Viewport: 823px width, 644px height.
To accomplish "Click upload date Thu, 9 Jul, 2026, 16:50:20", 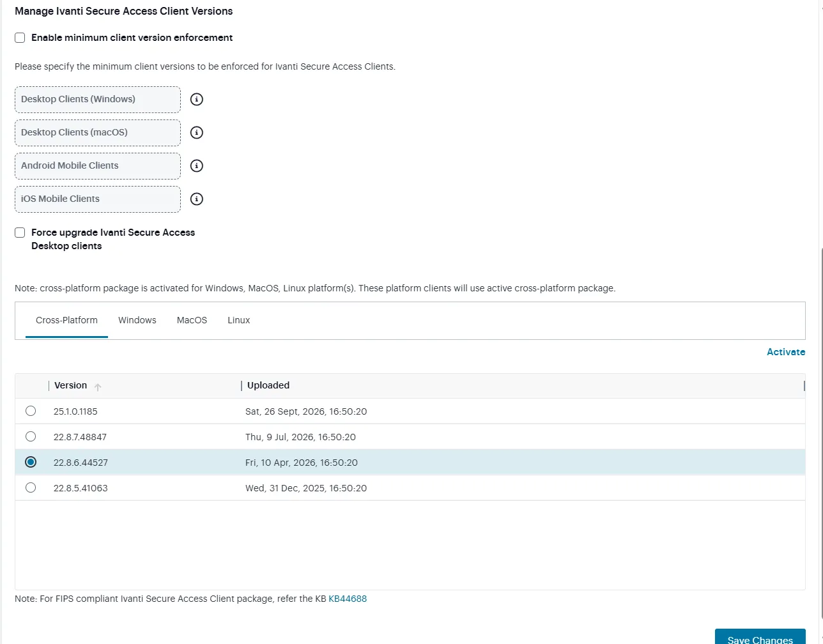I will point(300,437).
